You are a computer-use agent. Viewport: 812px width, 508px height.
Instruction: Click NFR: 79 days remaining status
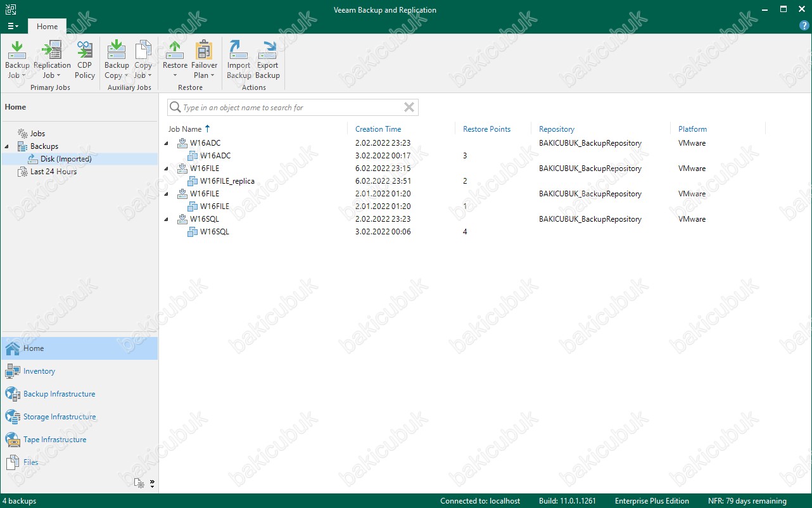coord(747,501)
